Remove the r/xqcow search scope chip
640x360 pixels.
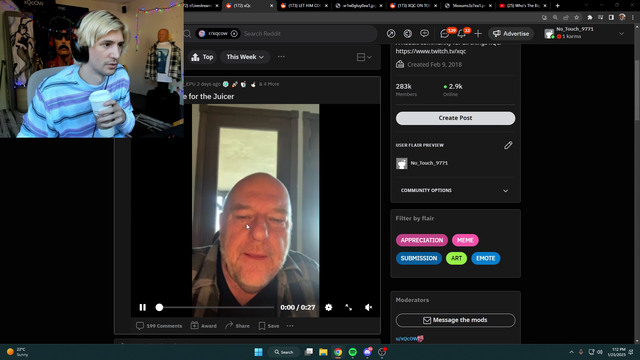point(234,33)
